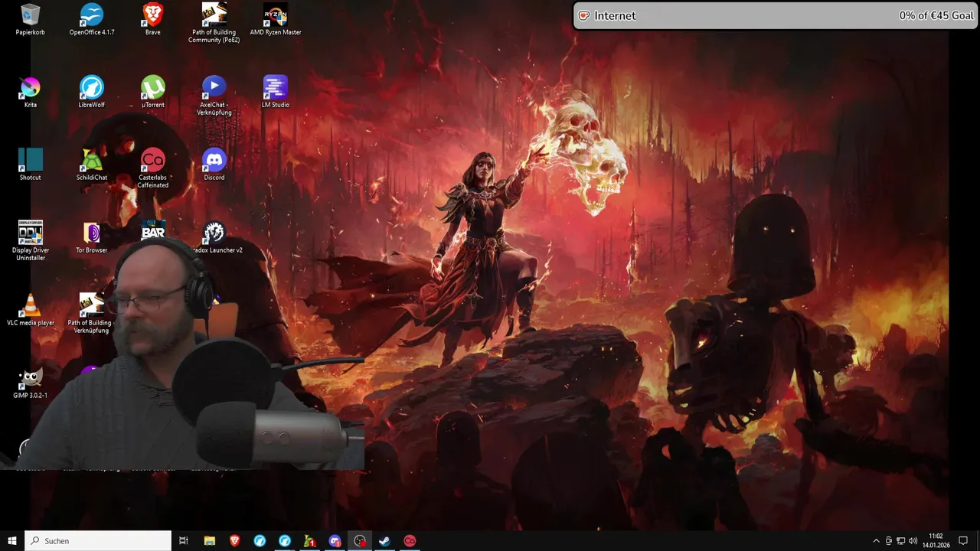The width and height of the screenshot is (980, 551).
Task: Select the VLC media player desktop icon
Action: (30, 311)
